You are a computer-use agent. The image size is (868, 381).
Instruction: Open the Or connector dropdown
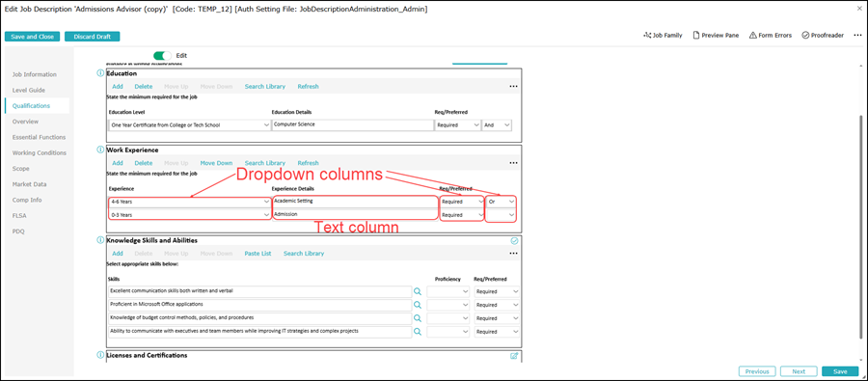pyautogui.click(x=501, y=202)
